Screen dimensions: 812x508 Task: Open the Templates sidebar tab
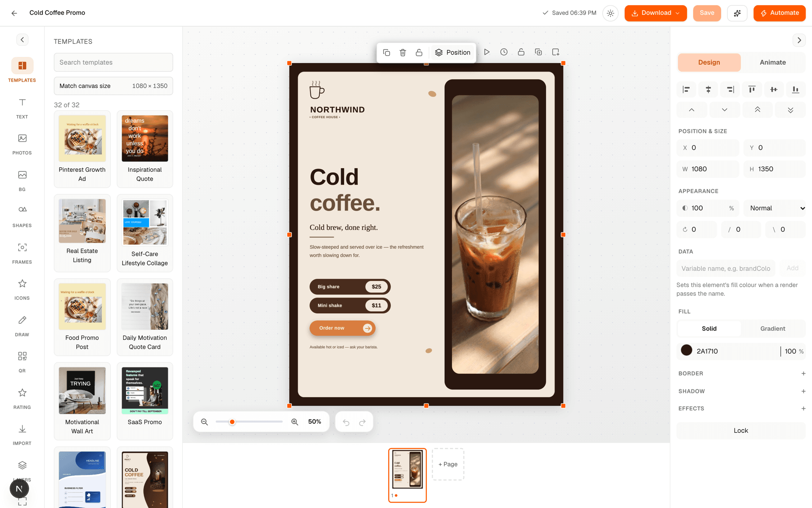[22, 70]
